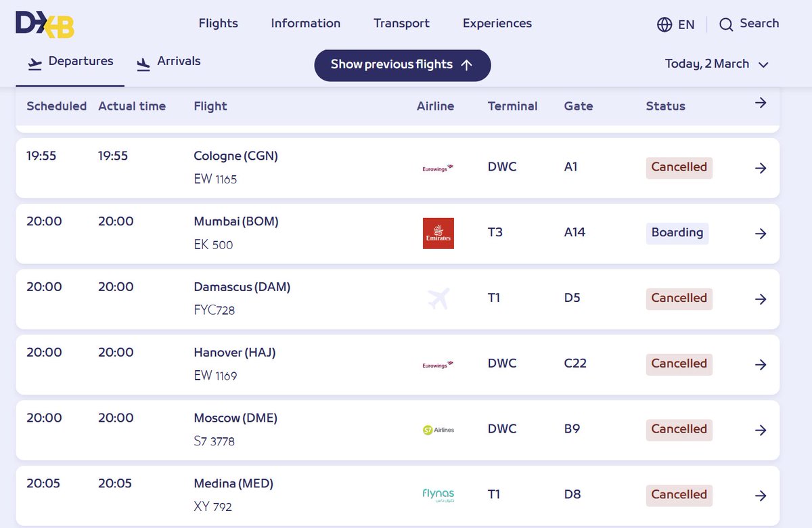Screen dimensions: 812x528
Task: Open the Transport menu
Action: coord(401,24)
